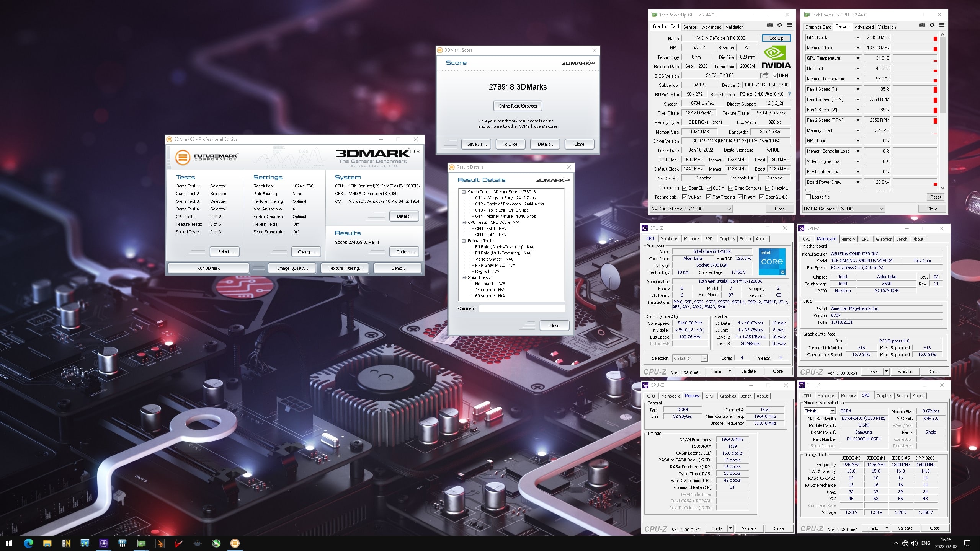Open Bench tab in CPU-Z CPU window
980x551 pixels.
click(745, 239)
